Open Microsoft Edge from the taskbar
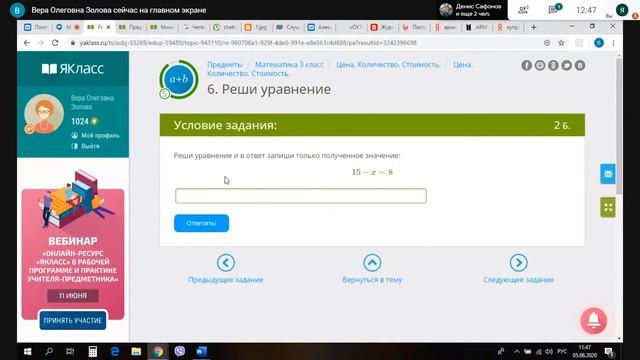The image size is (640, 360). click(115, 351)
